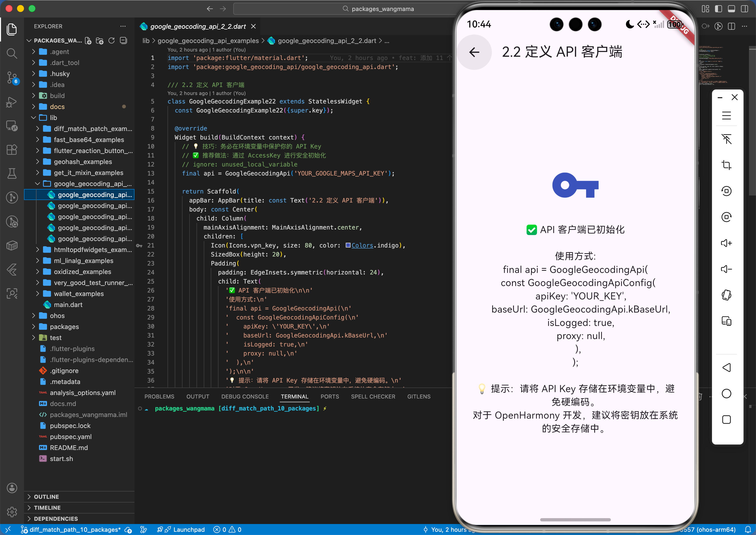Expand the OUTLINE section
The width and height of the screenshot is (756, 535).
pyautogui.click(x=46, y=496)
